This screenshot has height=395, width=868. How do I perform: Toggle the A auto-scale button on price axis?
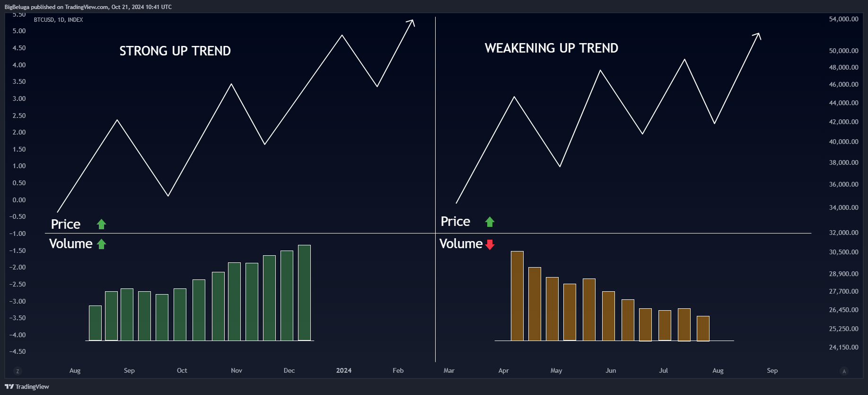tap(844, 371)
